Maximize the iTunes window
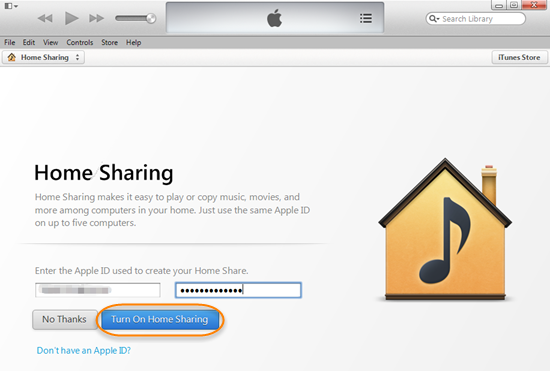Image resolution: width=550 pixels, height=371 pixels. coord(514,5)
